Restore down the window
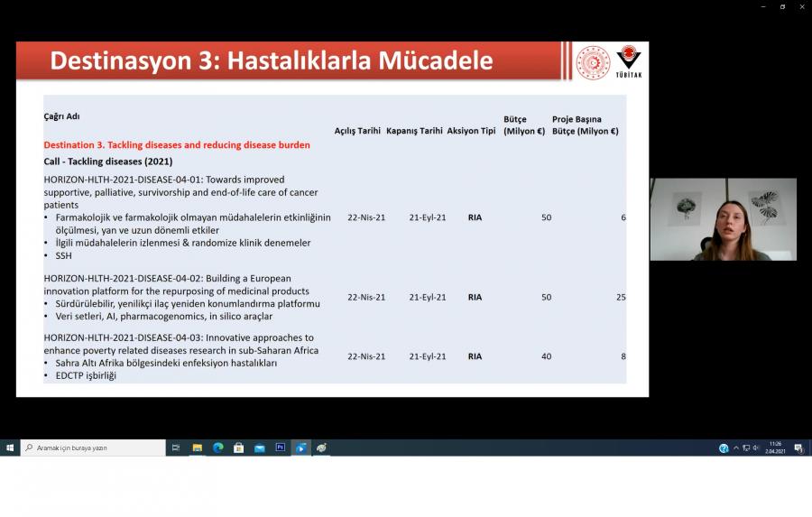 (782, 6)
